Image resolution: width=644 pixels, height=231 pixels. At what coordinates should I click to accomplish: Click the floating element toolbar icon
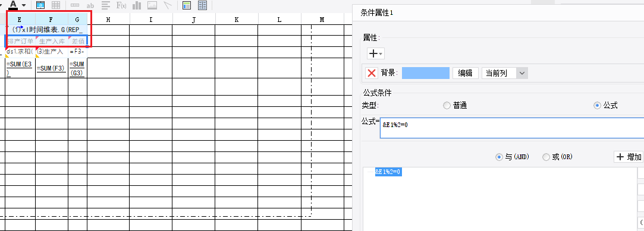coord(40,5)
